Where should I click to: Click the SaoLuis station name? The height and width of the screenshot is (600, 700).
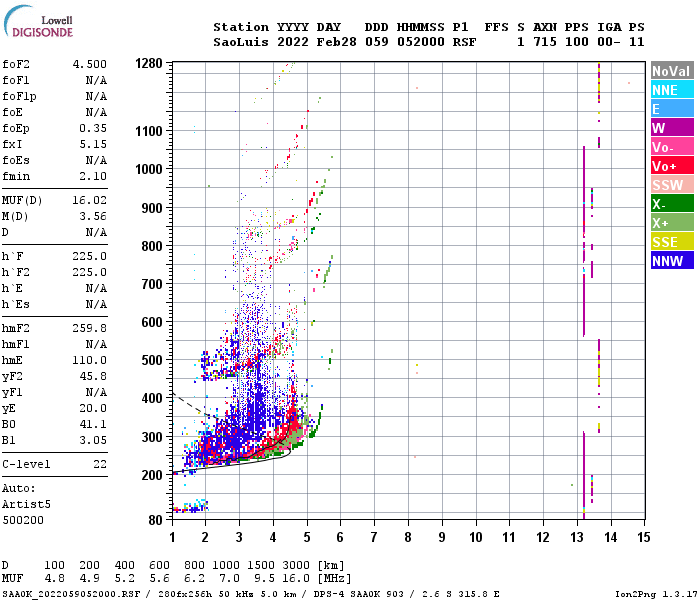point(241,42)
